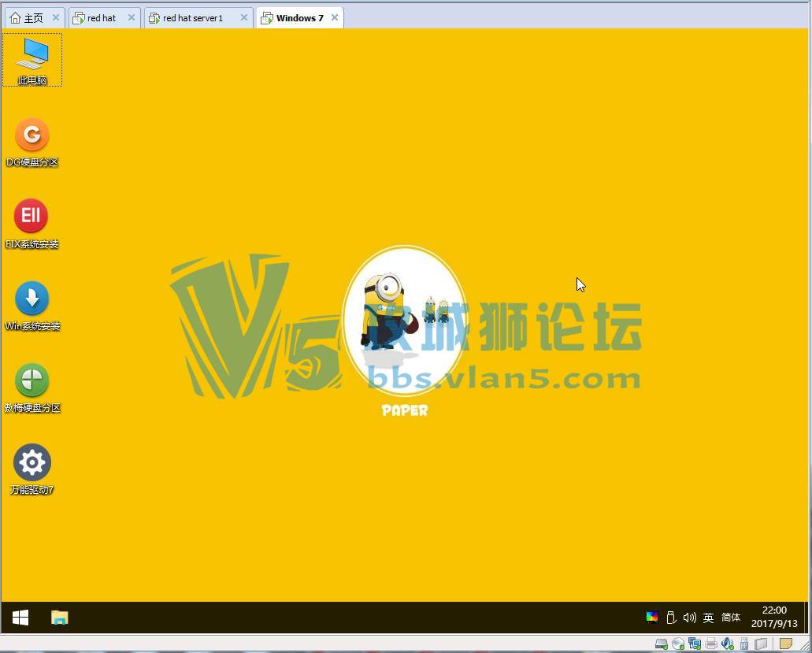Close the Windows 7 tab

335,17
